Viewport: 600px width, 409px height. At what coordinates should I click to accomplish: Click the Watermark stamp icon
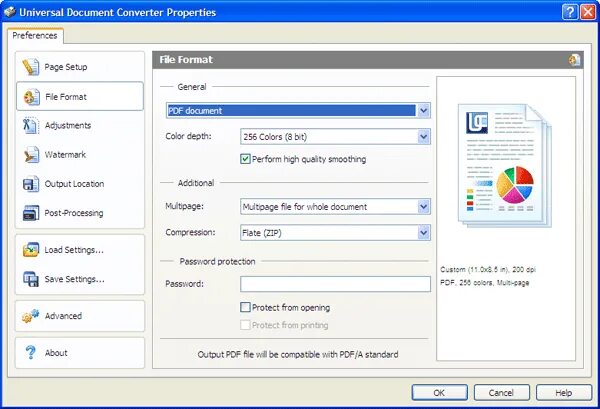[31, 155]
